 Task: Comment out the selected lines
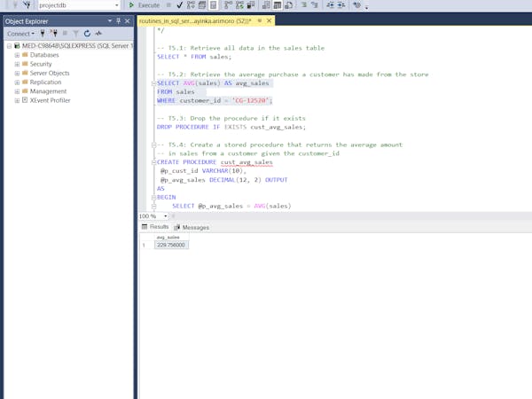click(303, 5)
